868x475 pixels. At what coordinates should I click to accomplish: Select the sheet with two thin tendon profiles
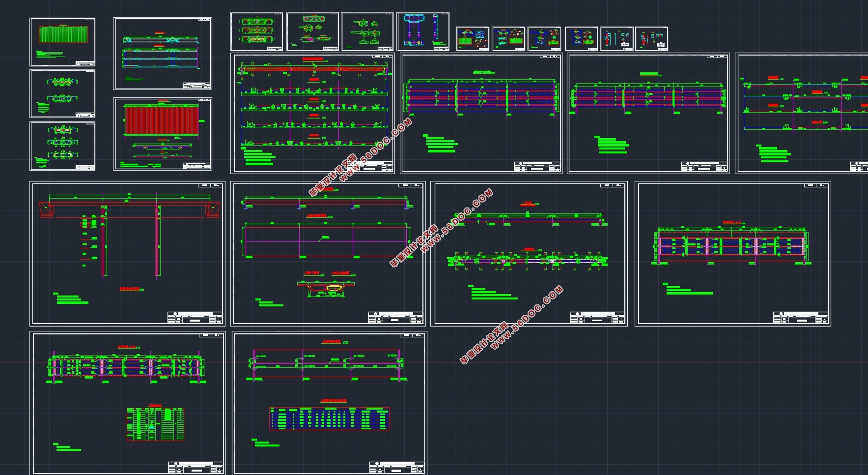529,254
